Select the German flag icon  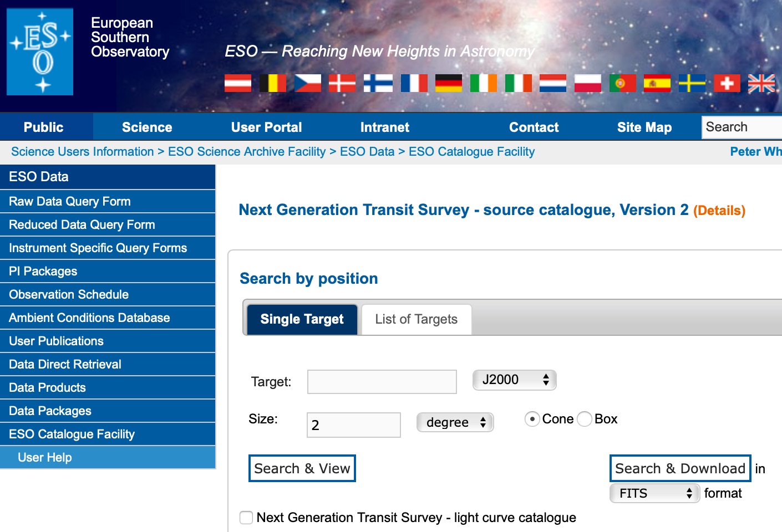point(449,83)
